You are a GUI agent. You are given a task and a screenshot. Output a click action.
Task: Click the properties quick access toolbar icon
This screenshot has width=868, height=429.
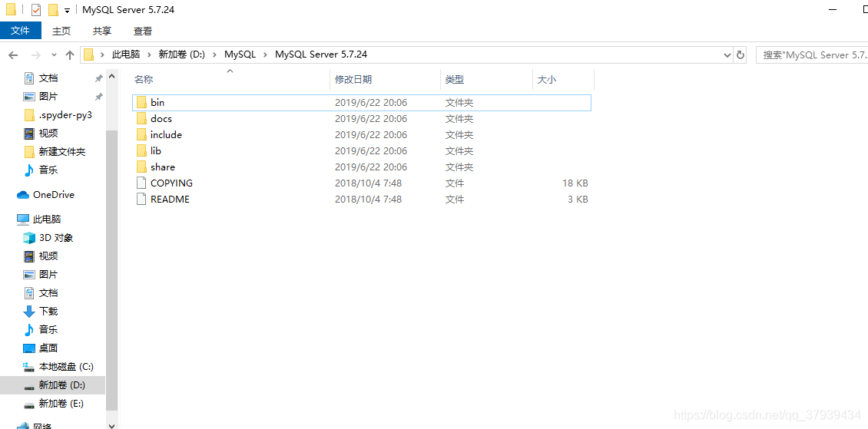click(x=36, y=10)
